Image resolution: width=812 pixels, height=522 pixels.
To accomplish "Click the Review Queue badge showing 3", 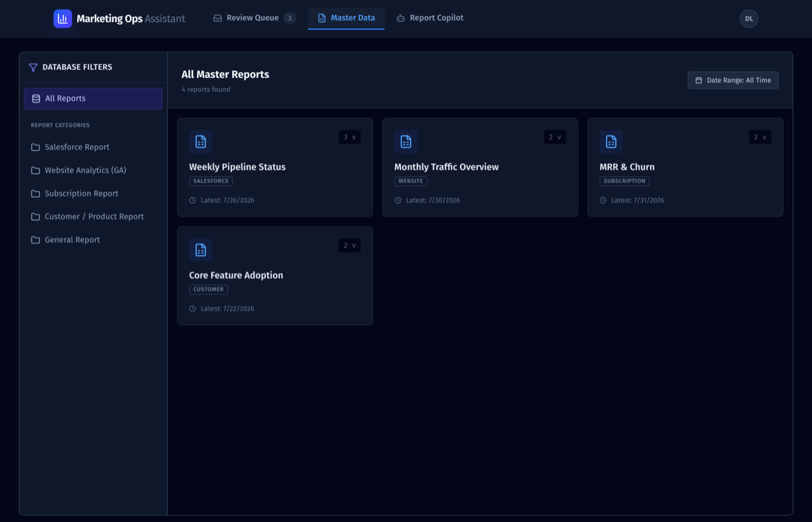I will click(290, 18).
